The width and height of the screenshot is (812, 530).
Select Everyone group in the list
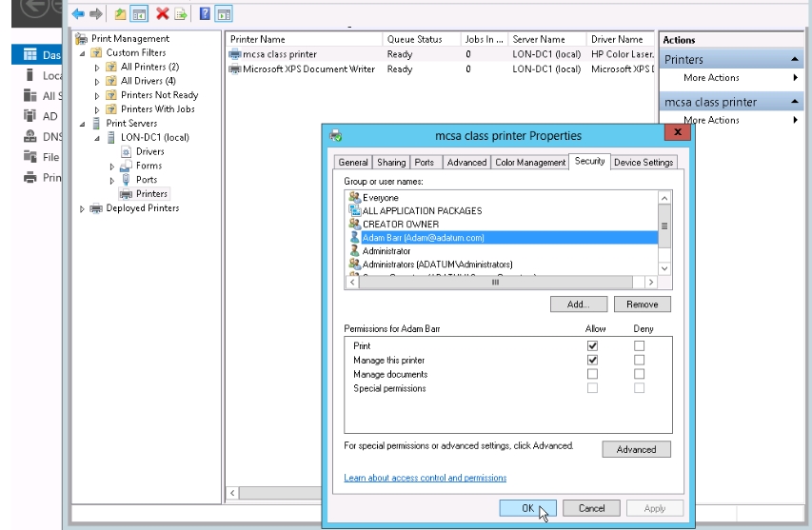coord(381,198)
